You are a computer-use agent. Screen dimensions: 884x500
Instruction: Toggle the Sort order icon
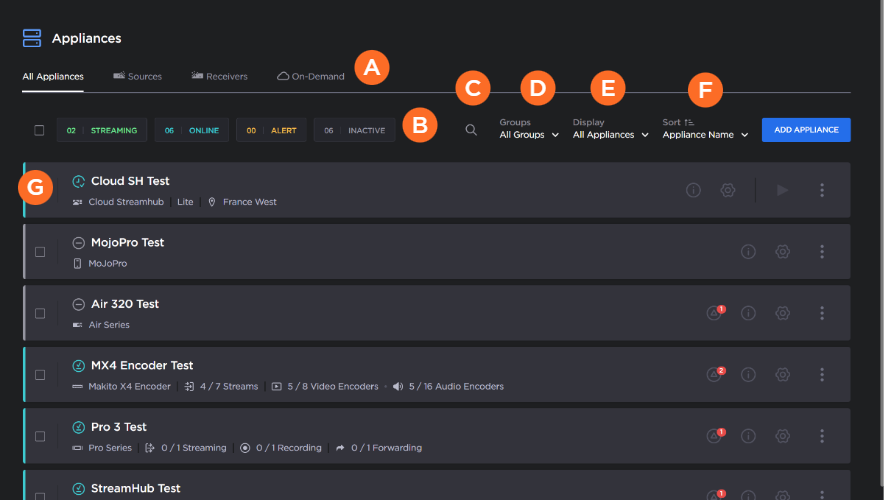point(689,122)
